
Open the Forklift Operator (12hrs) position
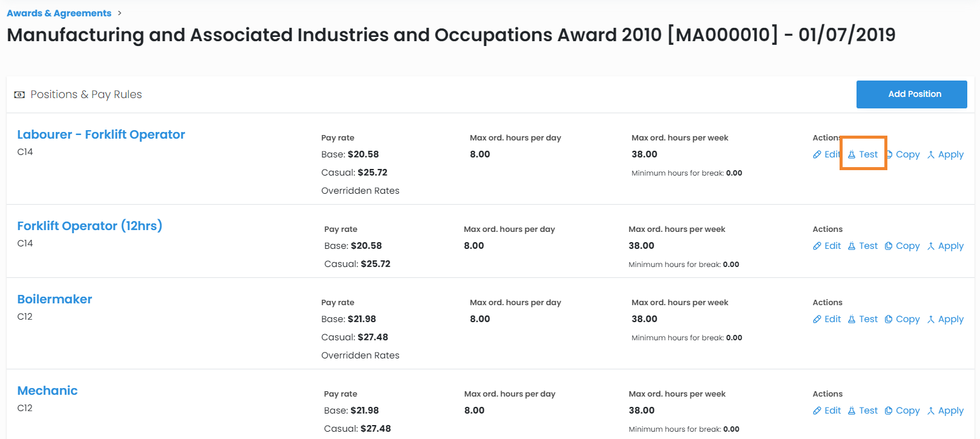coord(90,226)
